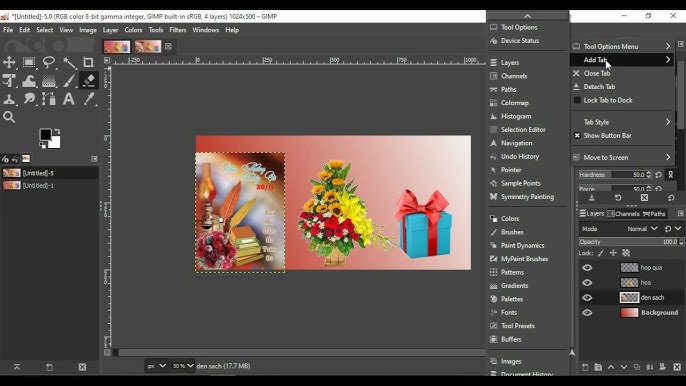
Task: Open the layer mode group switch dropdown
Action: coord(673,229)
